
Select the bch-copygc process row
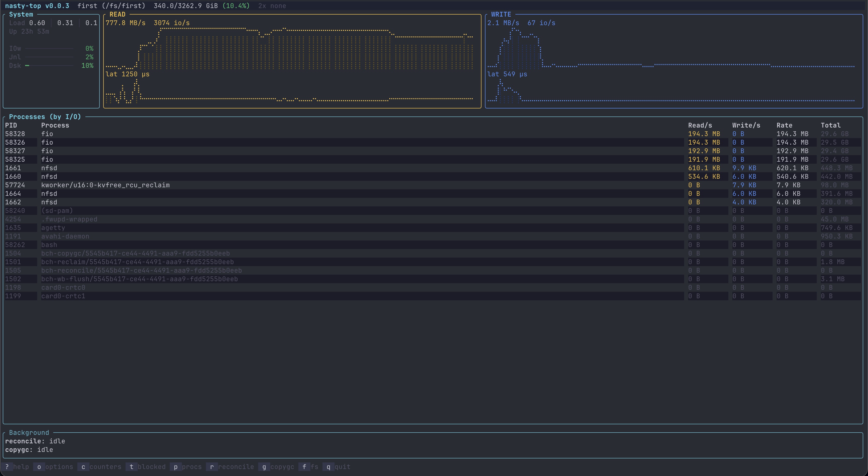(433, 253)
